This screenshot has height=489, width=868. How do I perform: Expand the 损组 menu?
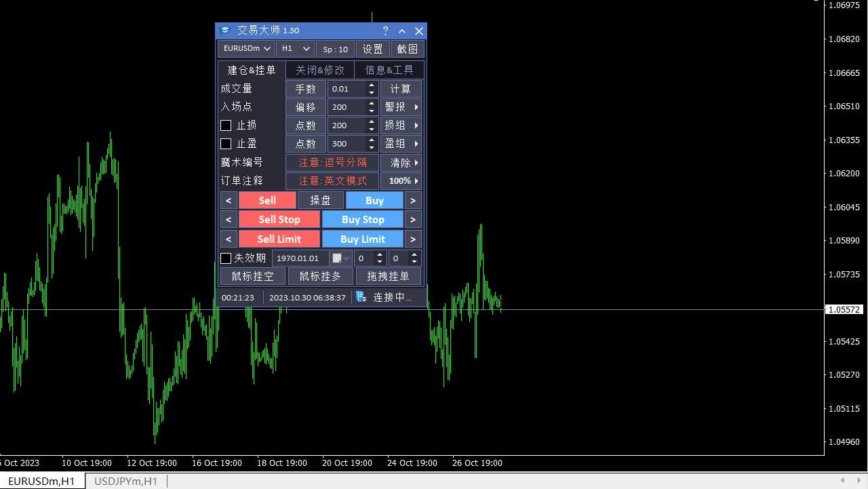[x=401, y=125]
